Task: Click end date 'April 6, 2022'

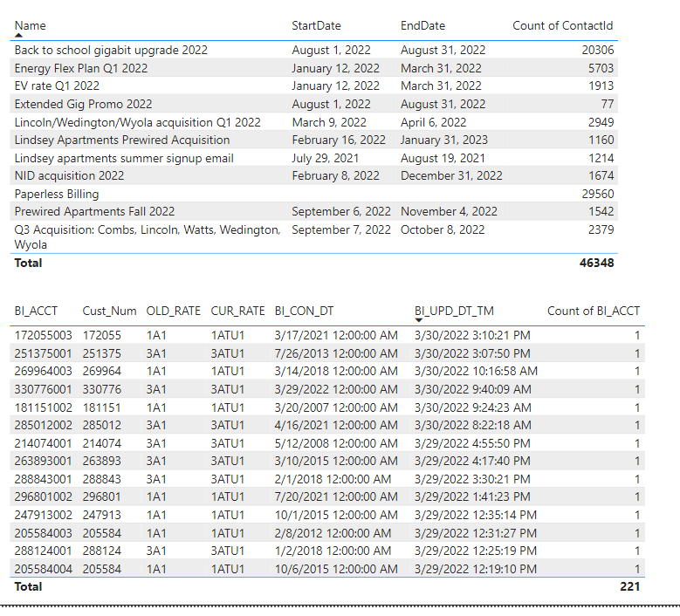Action: click(x=433, y=122)
